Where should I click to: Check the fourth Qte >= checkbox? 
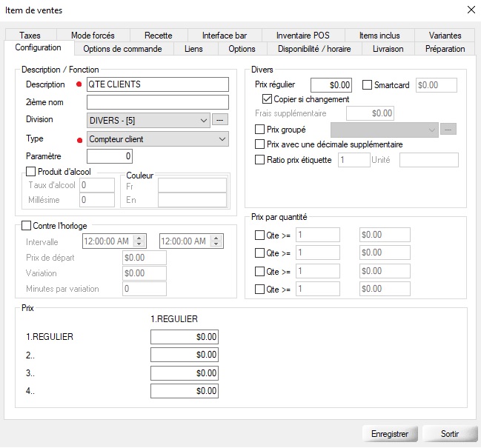tap(259, 289)
